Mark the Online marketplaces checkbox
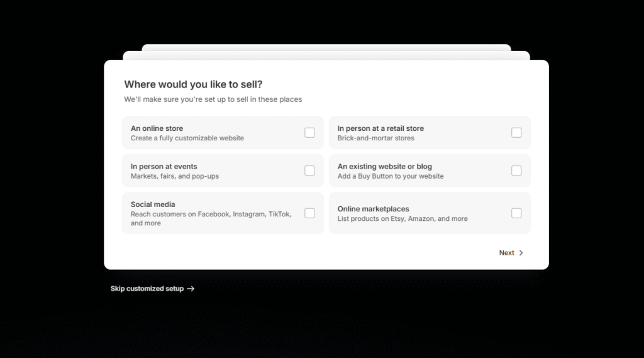Viewport: 644px width, 358px height. coord(516,213)
